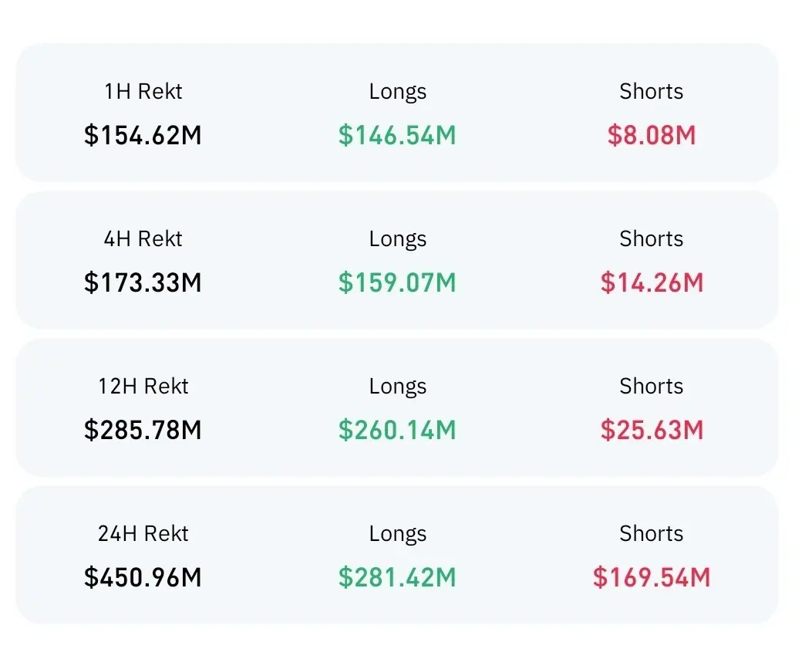Select the $450.96M 24H total

click(x=143, y=577)
